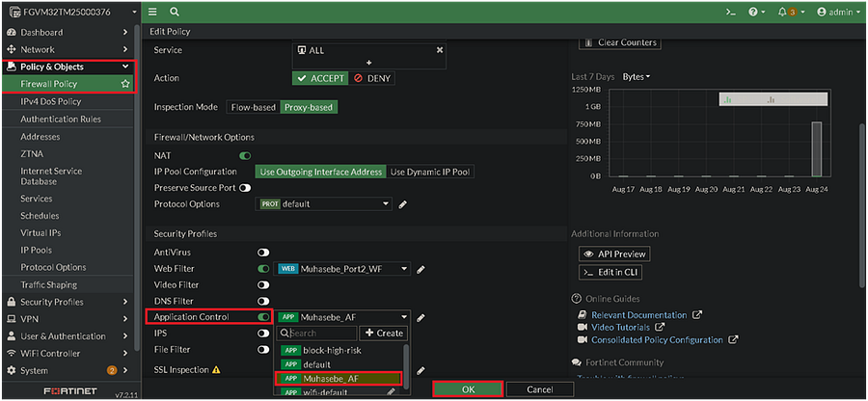Click Edit in CLI
The height and width of the screenshot is (401, 868).
(x=610, y=272)
